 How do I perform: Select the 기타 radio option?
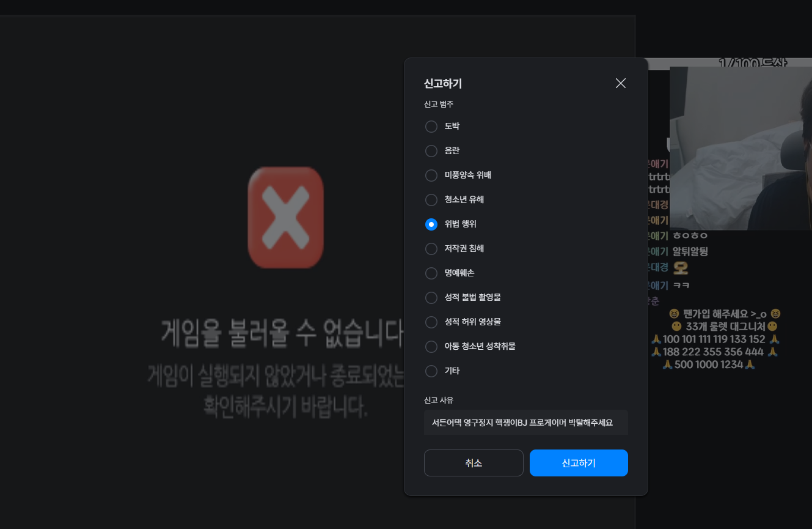click(x=431, y=371)
